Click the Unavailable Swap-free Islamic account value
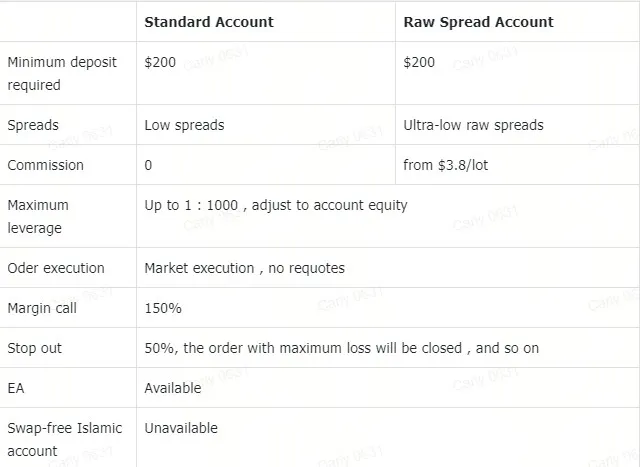640x467 pixels. (x=181, y=428)
